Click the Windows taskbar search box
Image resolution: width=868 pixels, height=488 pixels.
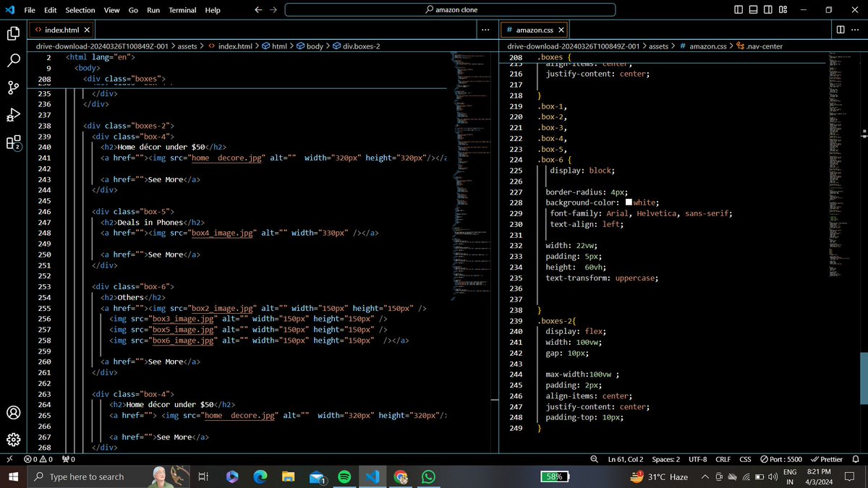(110, 476)
